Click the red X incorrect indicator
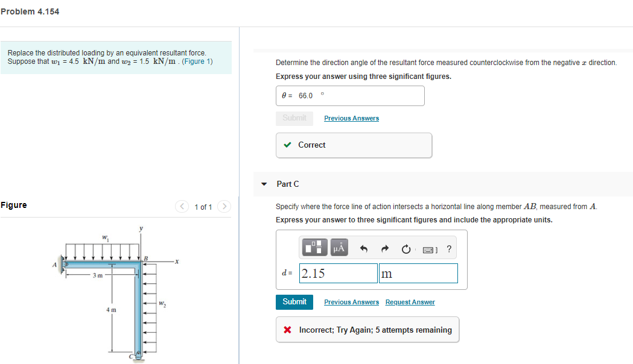 coord(288,329)
